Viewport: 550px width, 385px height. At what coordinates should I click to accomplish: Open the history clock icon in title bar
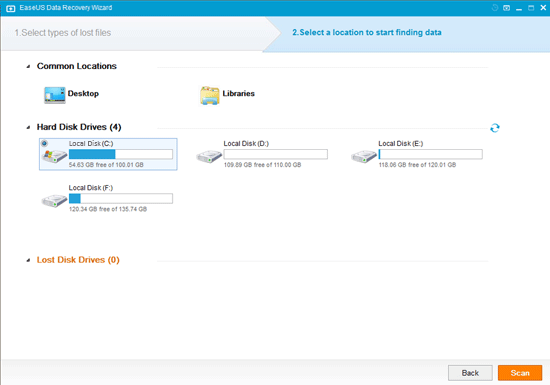tap(495, 8)
